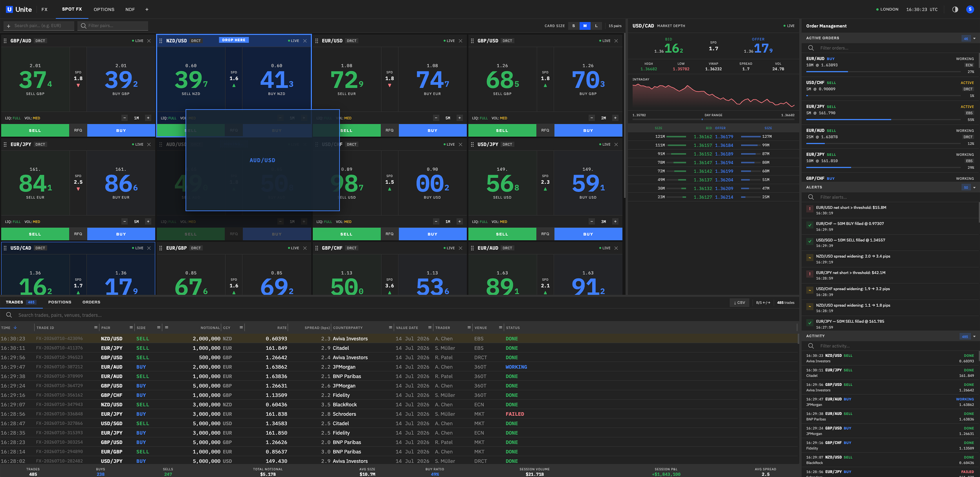Click the GBP/AUD sell price 37

pyautogui.click(x=35, y=80)
